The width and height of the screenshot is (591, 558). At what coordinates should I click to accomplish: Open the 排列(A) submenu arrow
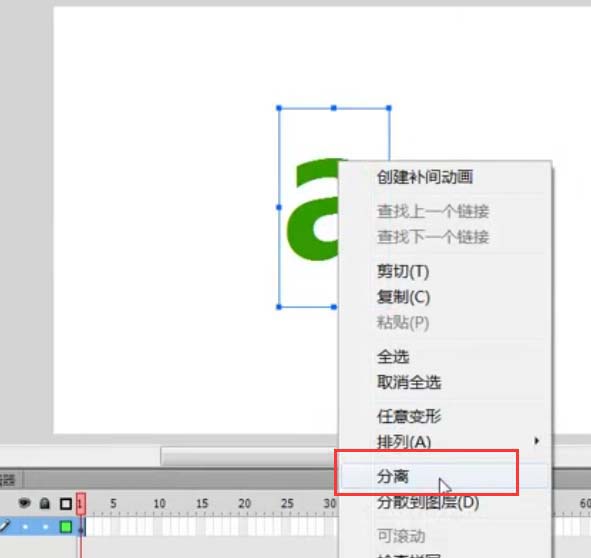coord(537,441)
